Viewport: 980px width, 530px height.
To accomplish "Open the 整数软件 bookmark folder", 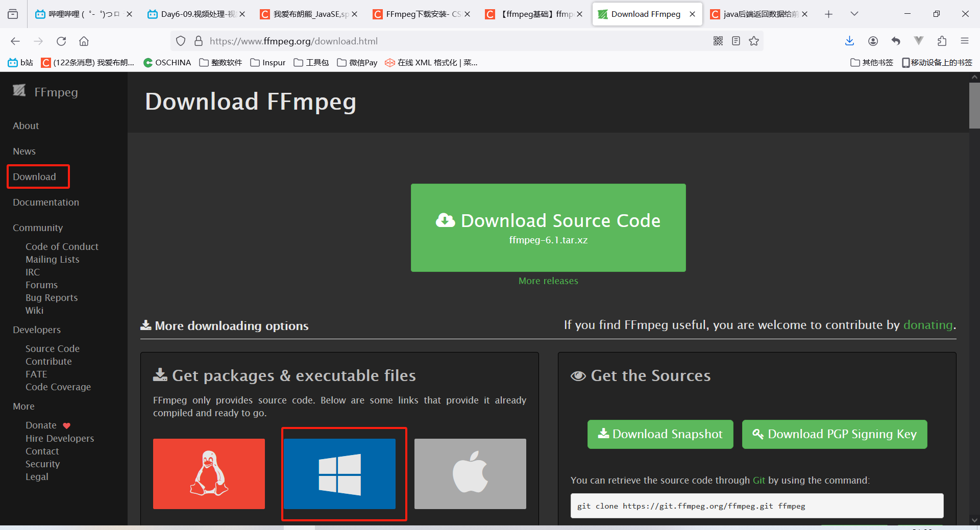I will tap(220, 63).
